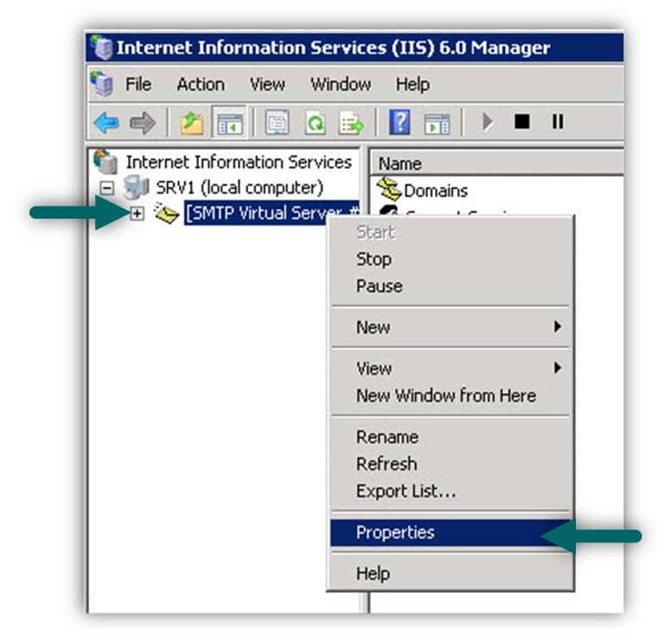Open the Properties toolbar icon
672x644 pixels.
click(277, 123)
